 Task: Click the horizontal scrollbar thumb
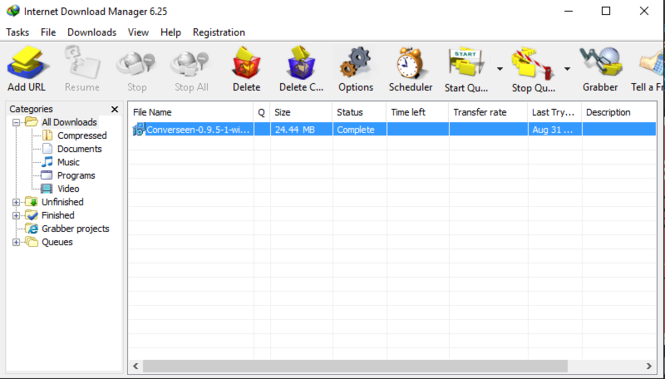click(x=355, y=366)
